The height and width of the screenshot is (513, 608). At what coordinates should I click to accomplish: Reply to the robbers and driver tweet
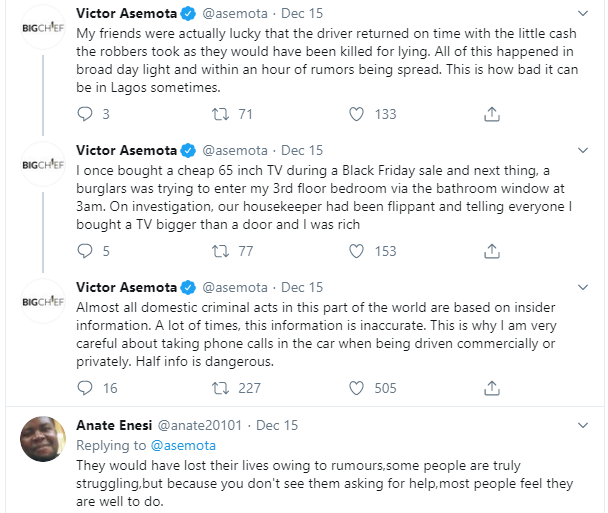point(85,115)
